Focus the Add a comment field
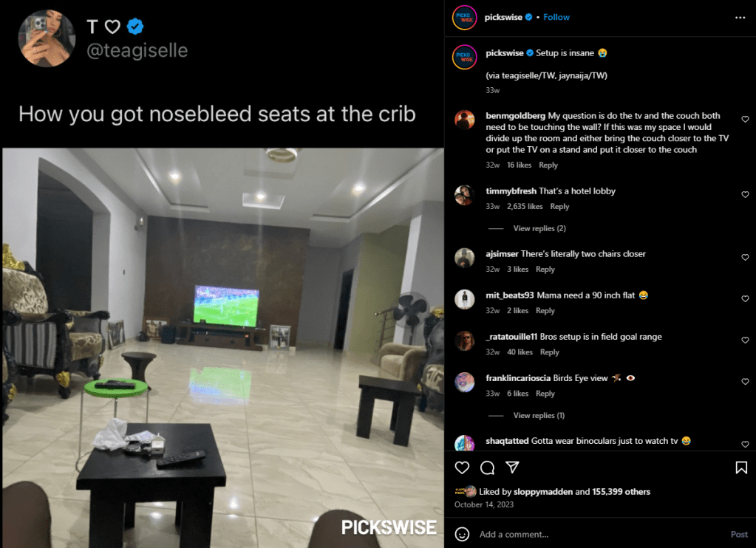 pos(598,534)
